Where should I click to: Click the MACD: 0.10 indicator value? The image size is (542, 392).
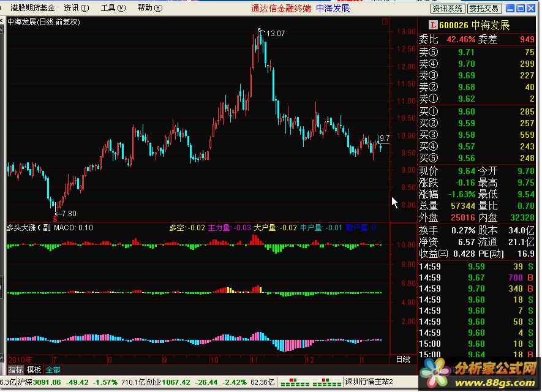point(73,228)
